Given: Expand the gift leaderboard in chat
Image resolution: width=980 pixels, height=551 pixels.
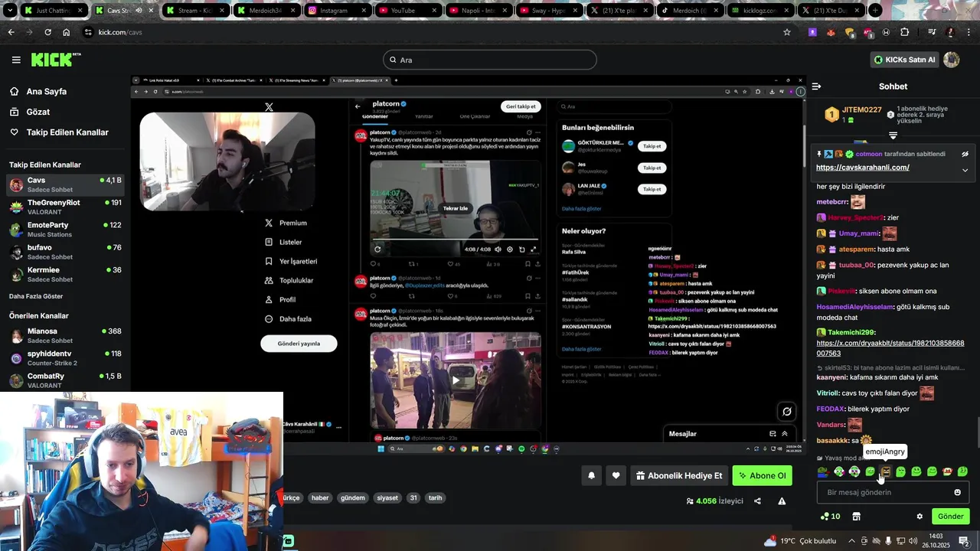Looking at the screenshot, I should (893, 135).
